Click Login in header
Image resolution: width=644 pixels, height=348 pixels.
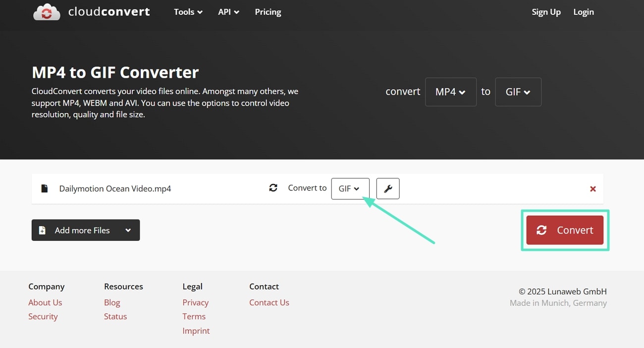click(584, 12)
